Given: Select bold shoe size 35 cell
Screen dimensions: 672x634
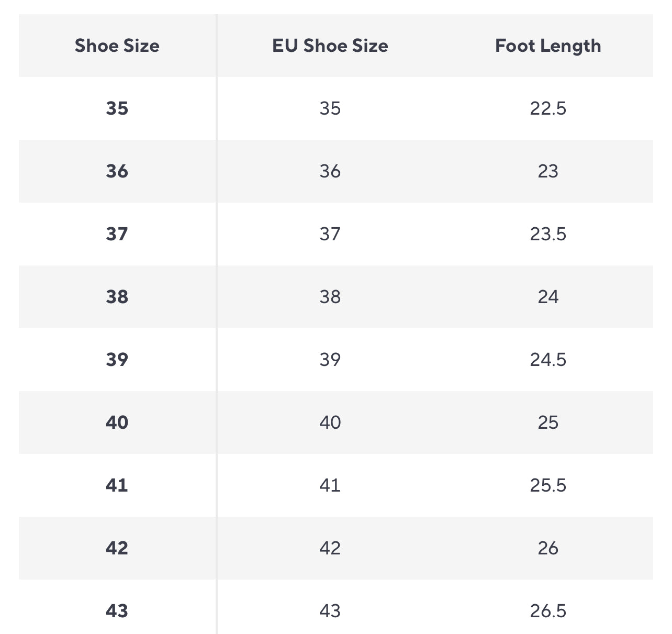Looking at the screenshot, I should (117, 108).
